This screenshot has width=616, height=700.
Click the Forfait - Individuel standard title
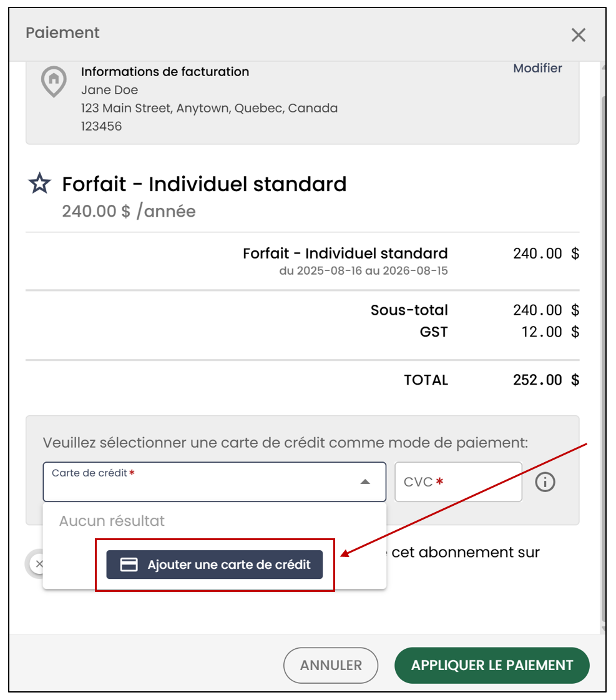click(204, 184)
